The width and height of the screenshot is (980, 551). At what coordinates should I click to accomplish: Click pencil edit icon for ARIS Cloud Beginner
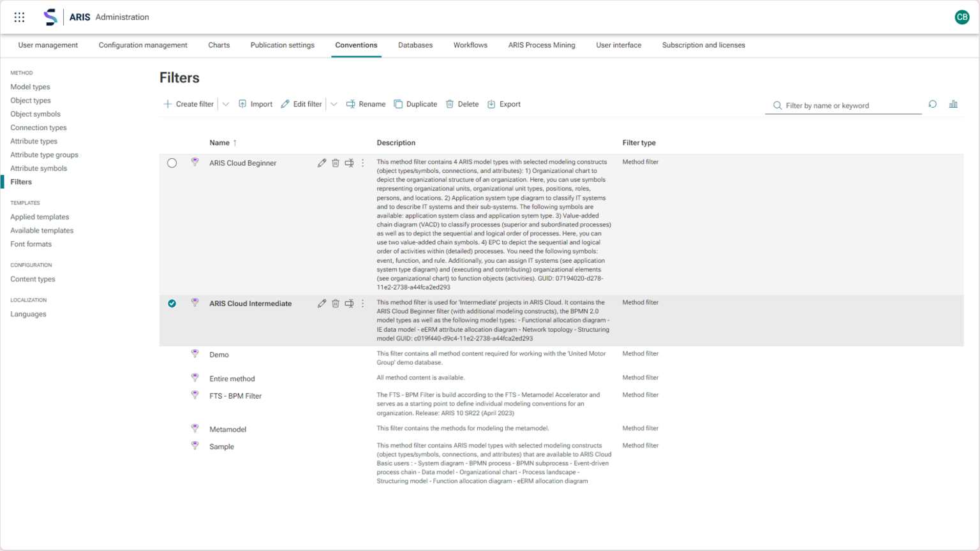click(322, 163)
